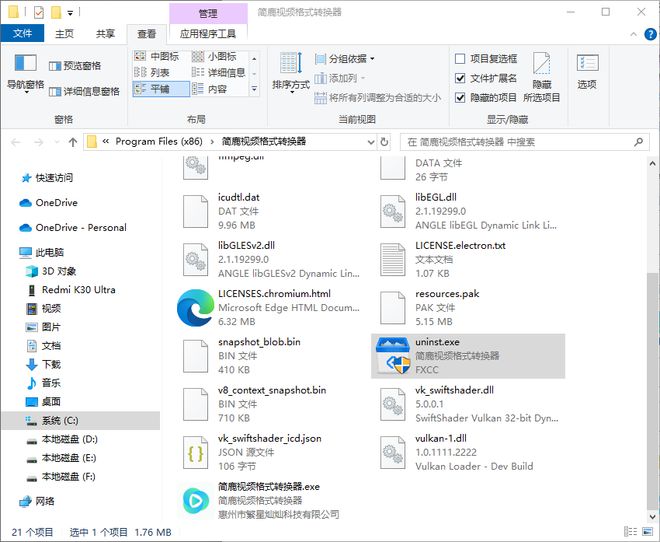Select the vk_swiftshader_icd.json file icon

[195, 452]
